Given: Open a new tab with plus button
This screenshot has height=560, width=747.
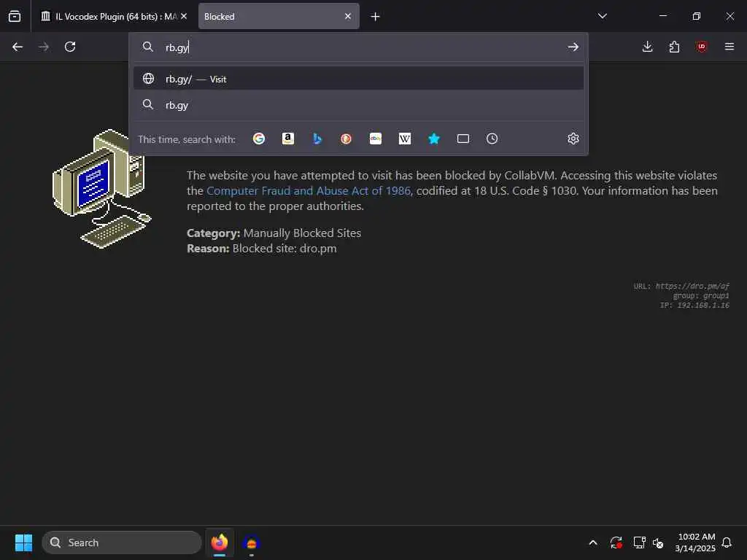Looking at the screenshot, I should (375, 17).
